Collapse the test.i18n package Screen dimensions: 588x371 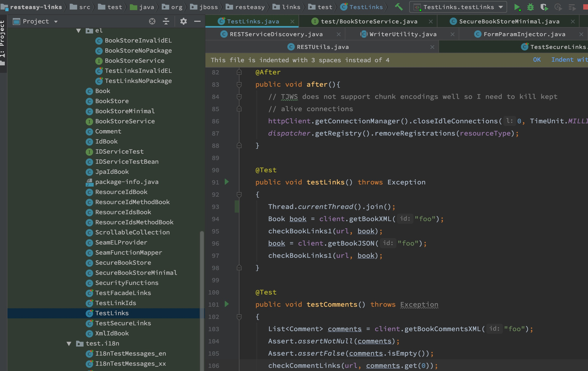click(69, 344)
